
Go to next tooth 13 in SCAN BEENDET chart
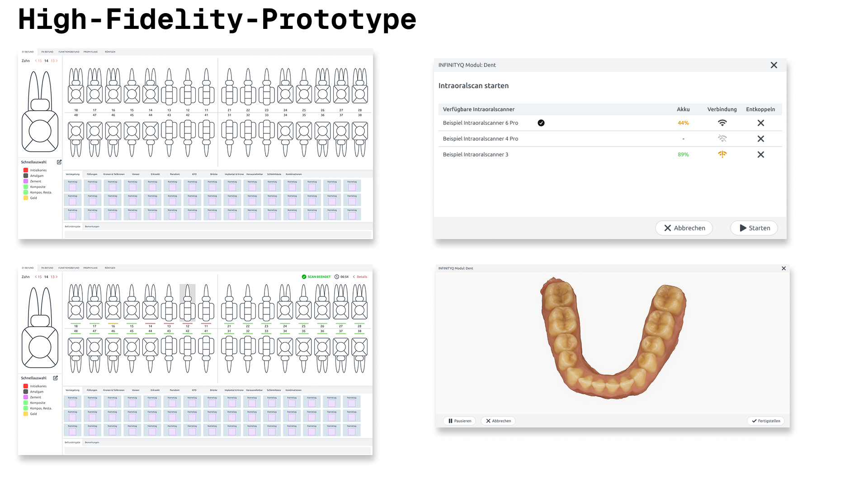click(x=54, y=277)
